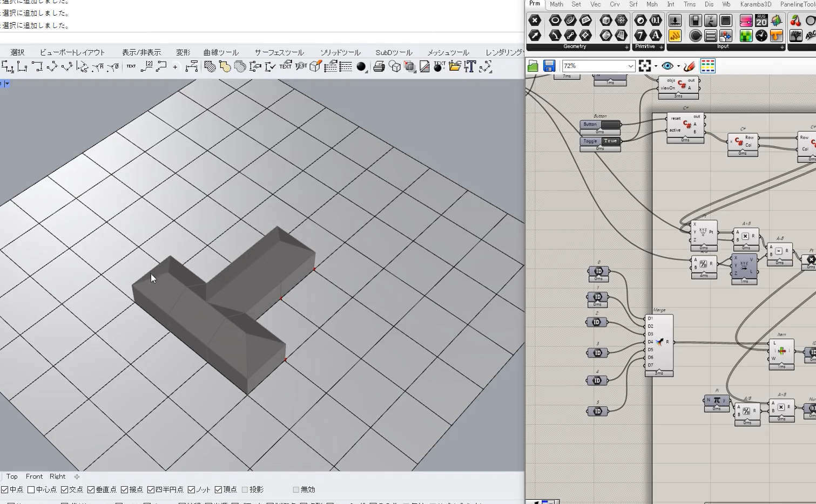The height and width of the screenshot is (504, 816).
Task: Enable the 中心点 (center) osnap checkbox
Action: point(31,489)
